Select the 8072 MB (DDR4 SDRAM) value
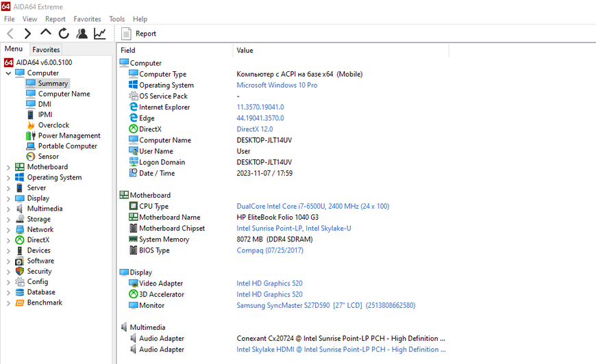Viewport: 596px width, 364px height. coord(275,239)
